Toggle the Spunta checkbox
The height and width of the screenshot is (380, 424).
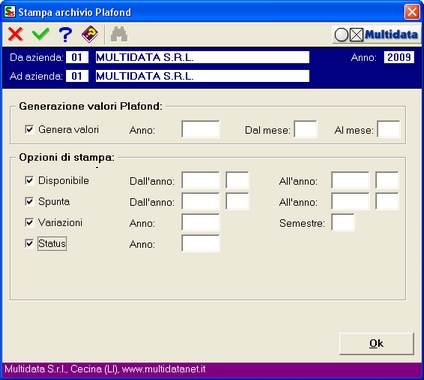point(29,201)
